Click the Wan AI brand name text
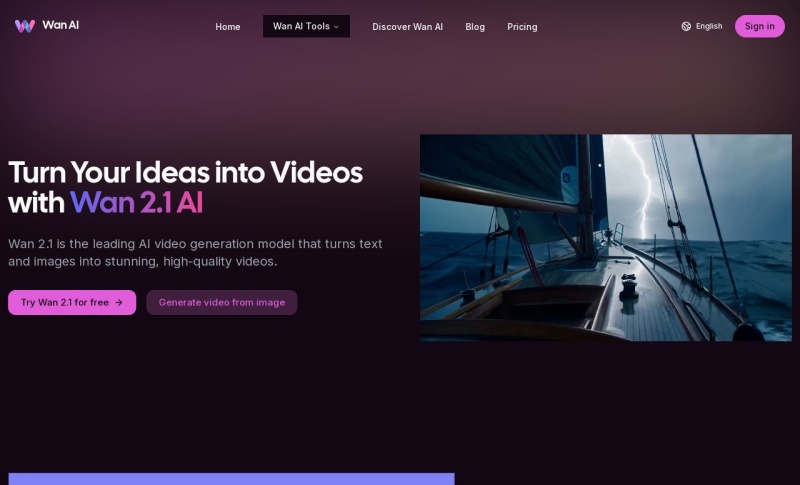800x485 pixels. pyautogui.click(x=61, y=25)
